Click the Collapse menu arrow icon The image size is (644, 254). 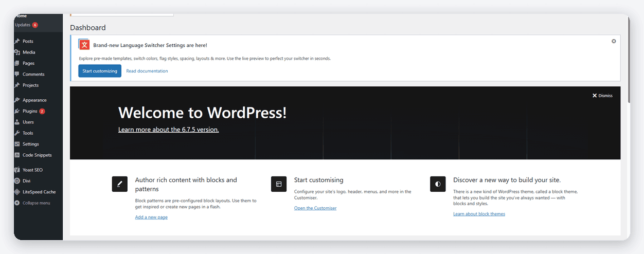(x=17, y=203)
